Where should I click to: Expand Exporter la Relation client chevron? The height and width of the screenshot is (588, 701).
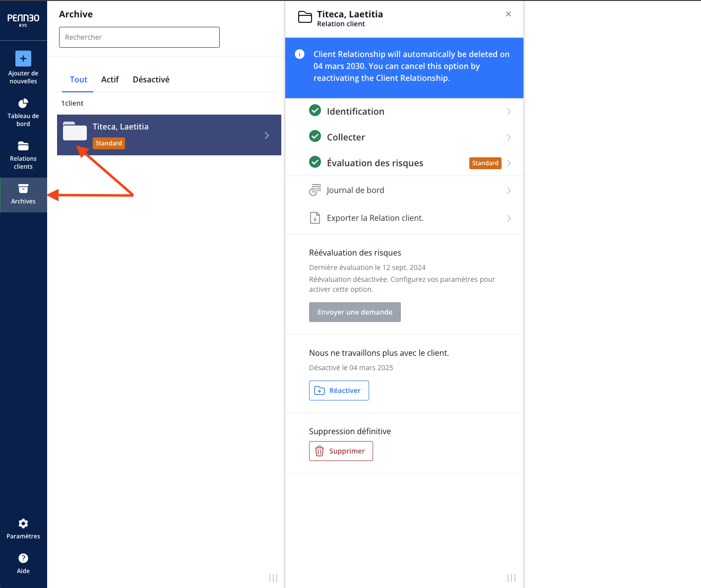click(x=509, y=218)
